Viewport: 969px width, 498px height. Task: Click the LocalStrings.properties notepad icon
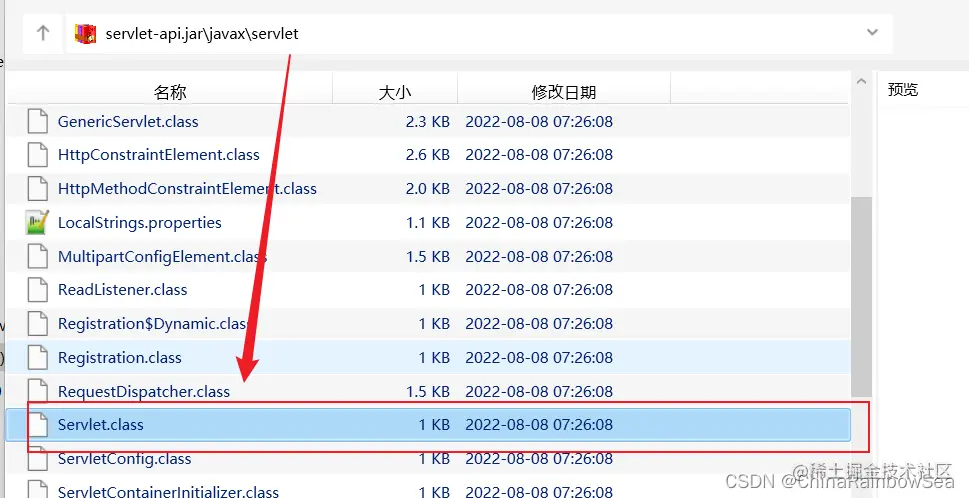pyautogui.click(x=38, y=222)
